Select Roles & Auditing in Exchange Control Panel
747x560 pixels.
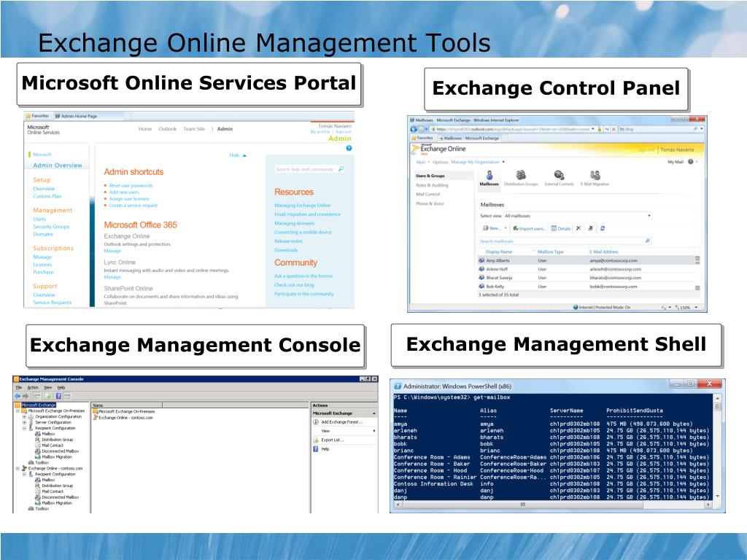click(432, 185)
